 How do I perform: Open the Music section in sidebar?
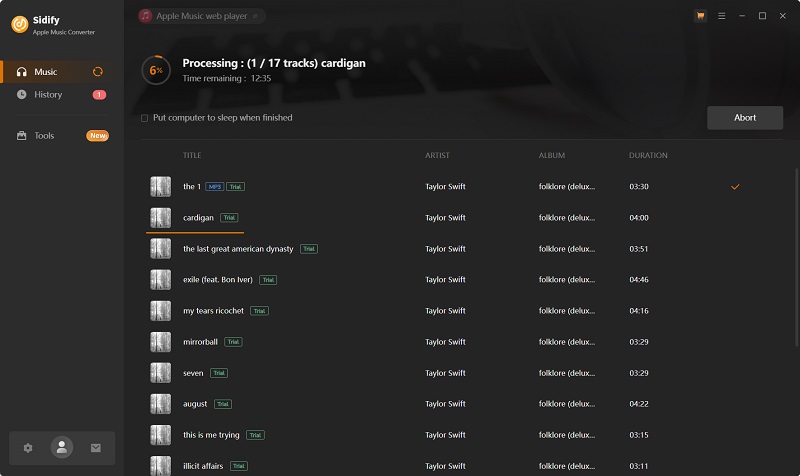(x=55, y=72)
